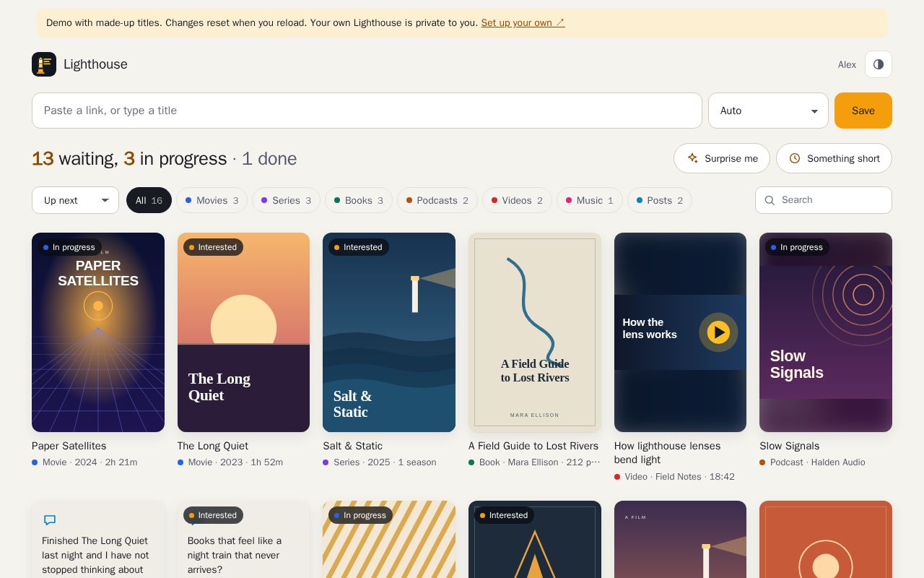Open the Slow Signals podcast cover

coord(826,332)
